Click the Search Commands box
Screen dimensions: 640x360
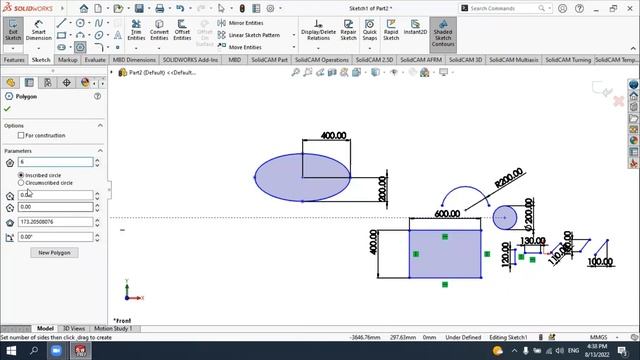point(505,8)
